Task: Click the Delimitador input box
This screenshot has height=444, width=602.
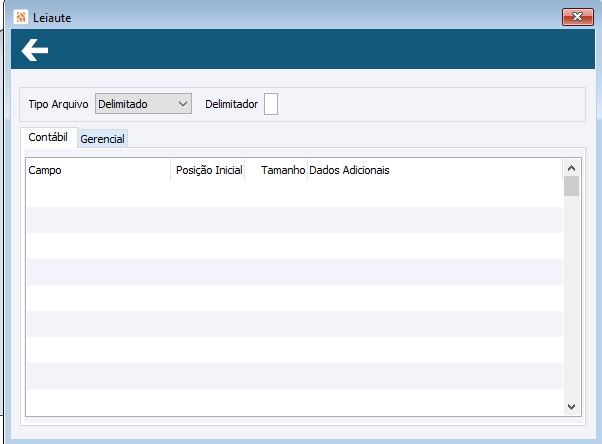Action: 271,104
